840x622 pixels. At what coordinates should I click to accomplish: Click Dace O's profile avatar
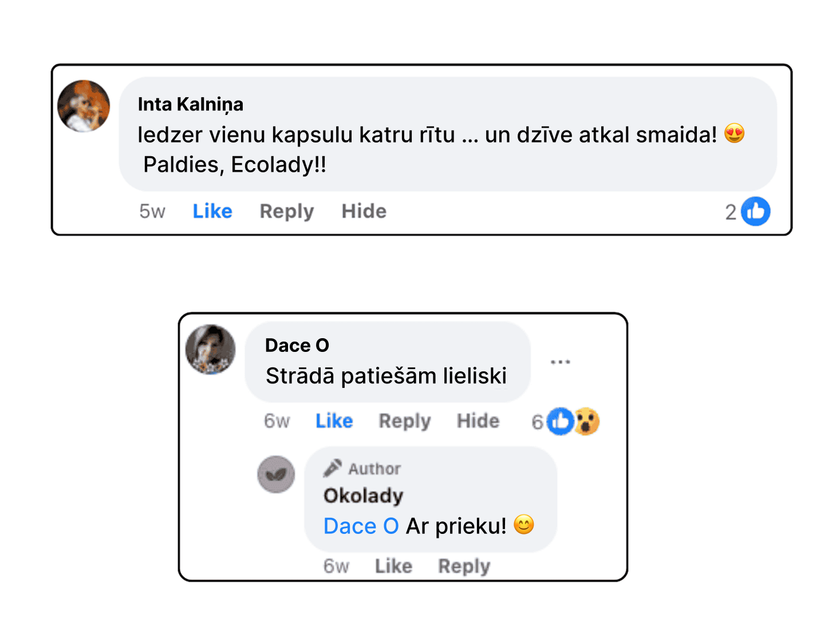[x=211, y=350]
